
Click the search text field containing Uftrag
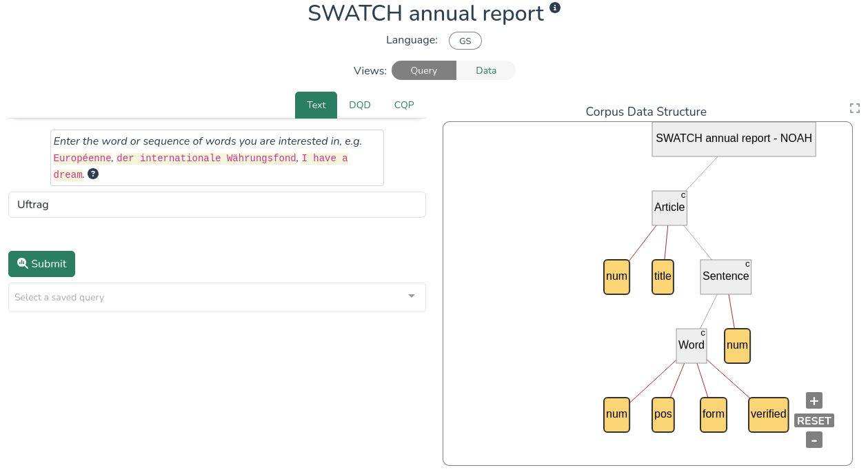(216, 205)
